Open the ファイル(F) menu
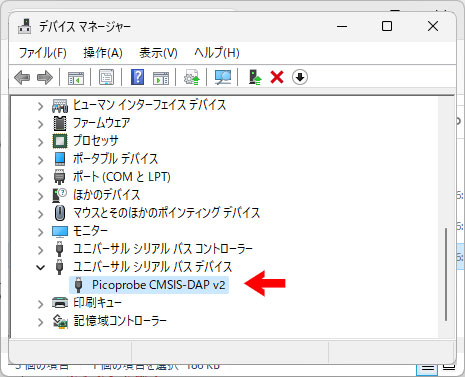The image size is (465, 377). point(43,53)
